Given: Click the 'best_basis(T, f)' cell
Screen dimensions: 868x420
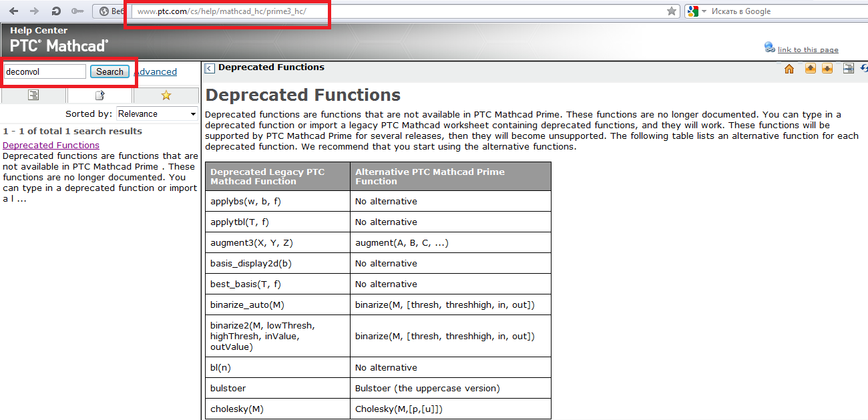Looking at the screenshot, I should tap(278, 284).
